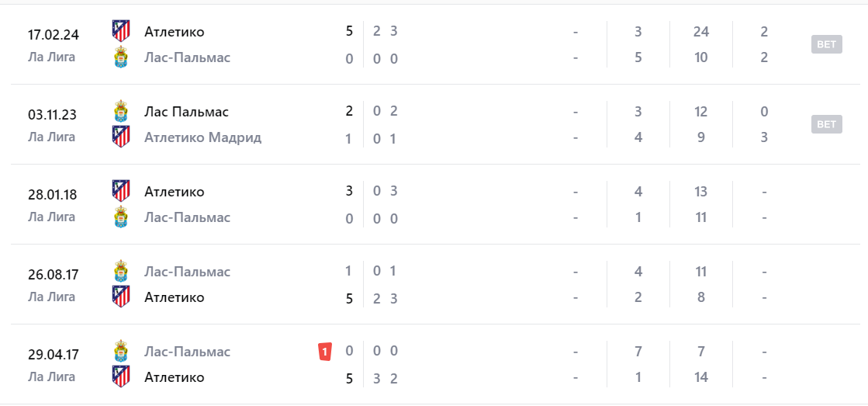Click Ла Лига label under 26.08.17
The height and width of the screenshot is (406, 868).
(51, 297)
